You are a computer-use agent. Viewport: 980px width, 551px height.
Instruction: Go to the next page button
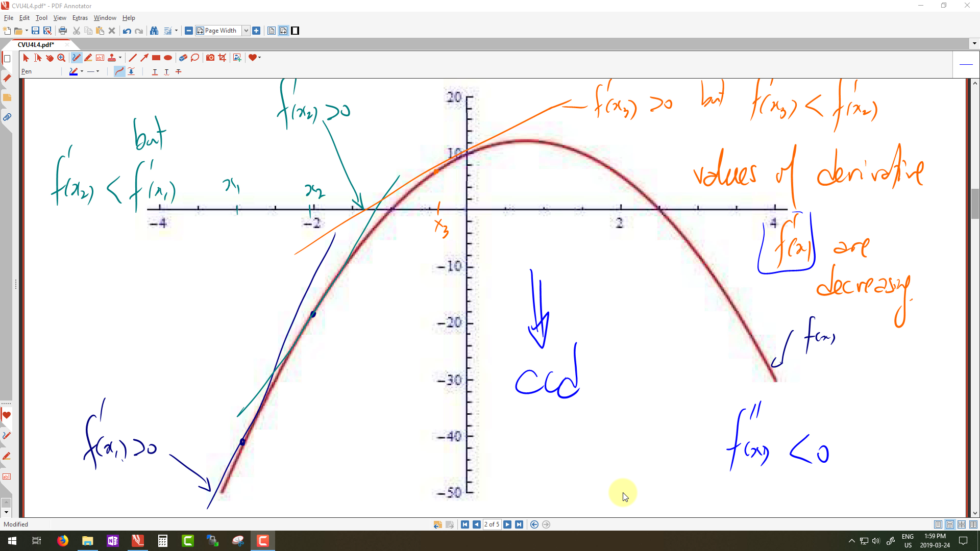[507, 524]
